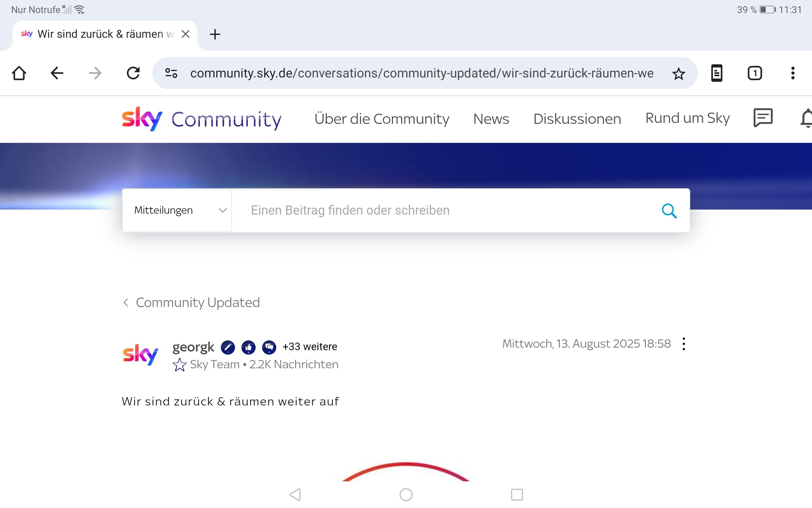
Task: Tap the browser home icon
Action: (x=19, y=73)
